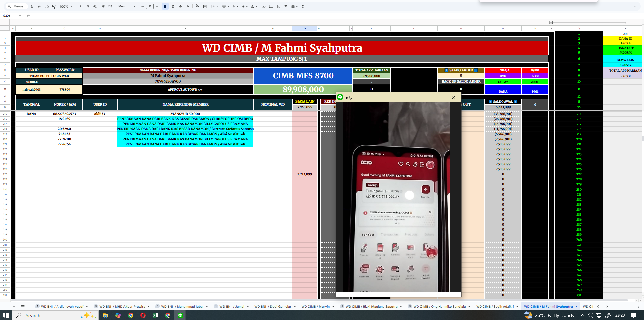Open the Merri... font family dropdown

coord(127,6)
